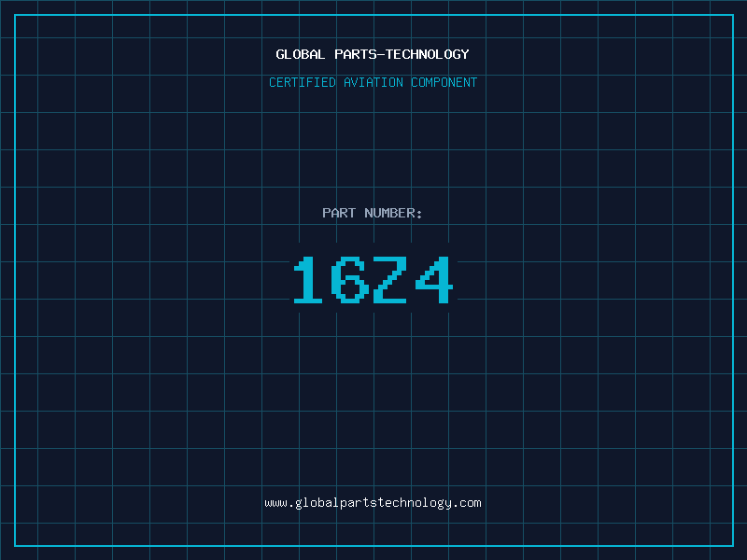Click the www.globalpartstechnology.com website link
Viewport: 747px width, 560px height.
373,503
